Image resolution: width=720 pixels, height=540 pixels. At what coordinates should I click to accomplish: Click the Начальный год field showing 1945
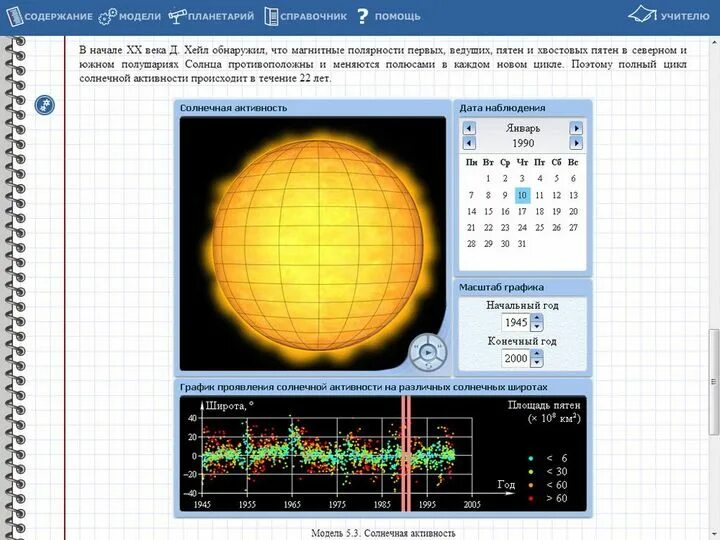(x=516, y=322)
